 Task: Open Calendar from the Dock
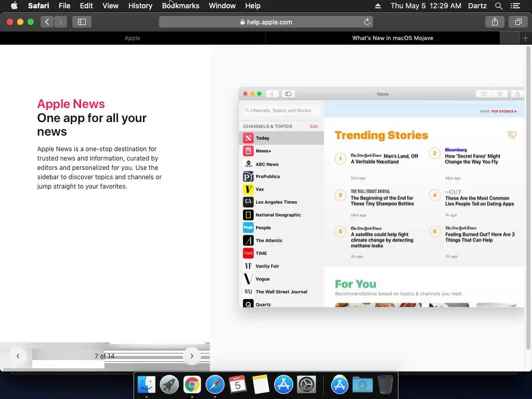pos(237,385)
